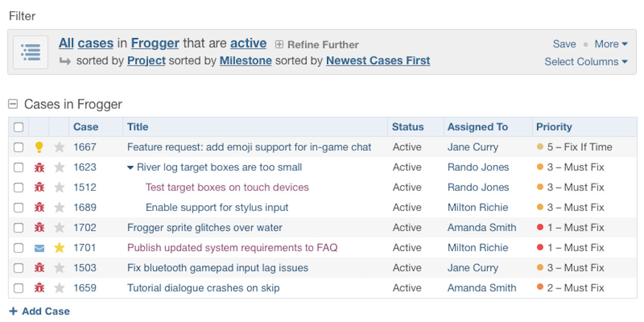Open the More dropdown menu

(611, 44)
